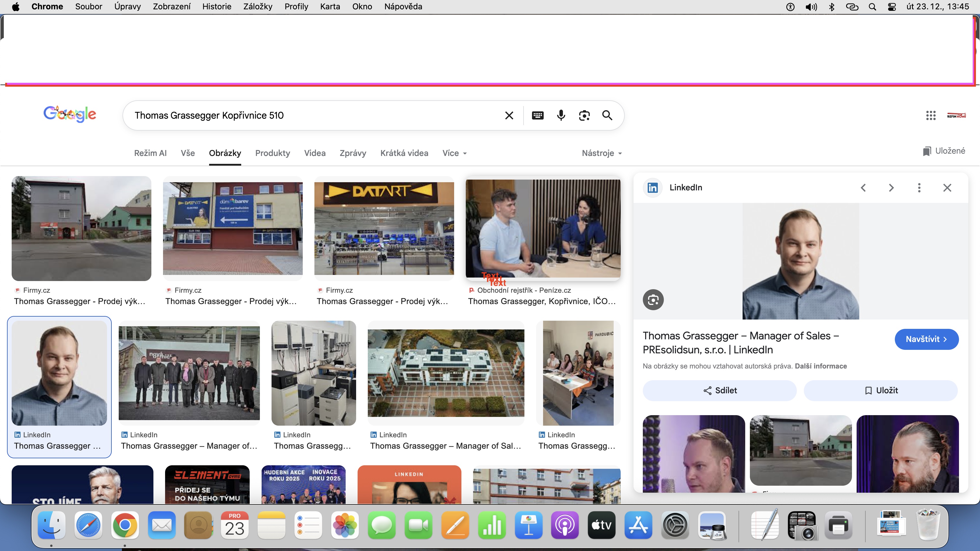Save the previewed image with Uložit
The image size is (980, 551).
click(x=880, y=391)
